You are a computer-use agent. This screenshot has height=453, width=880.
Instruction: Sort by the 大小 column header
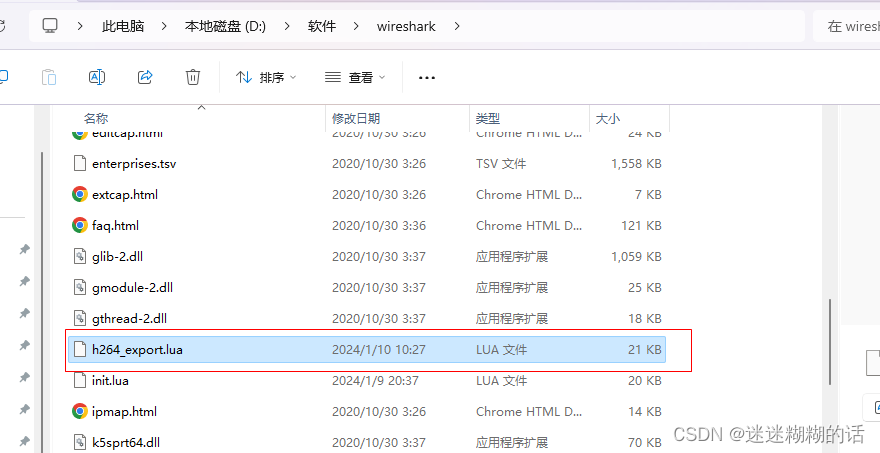[607, 118]
